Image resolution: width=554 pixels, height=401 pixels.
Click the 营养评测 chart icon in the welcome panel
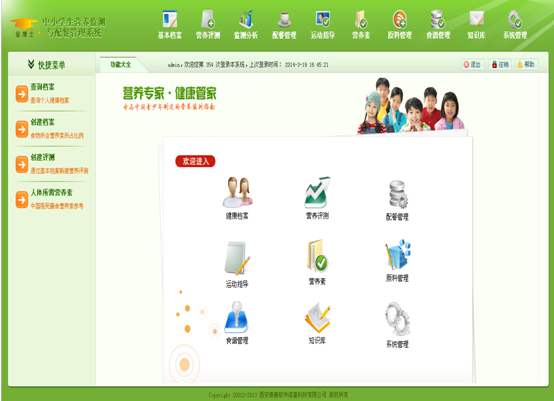(317, 192)
